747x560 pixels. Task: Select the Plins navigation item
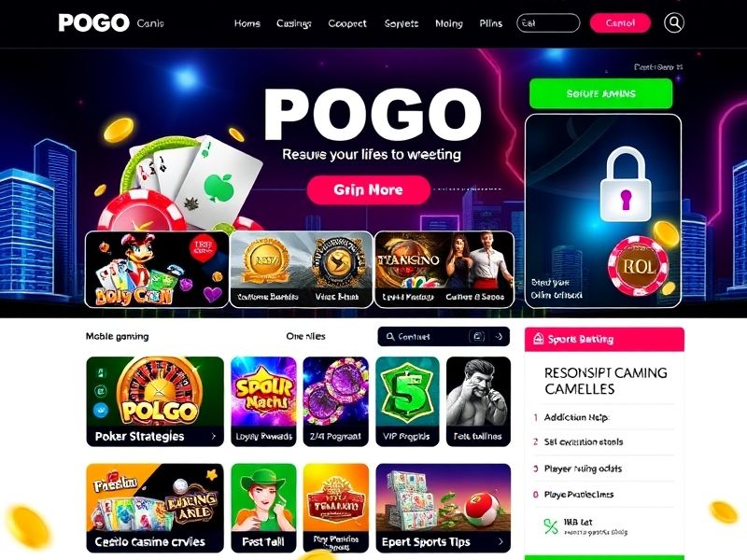[x=491, y=23]
